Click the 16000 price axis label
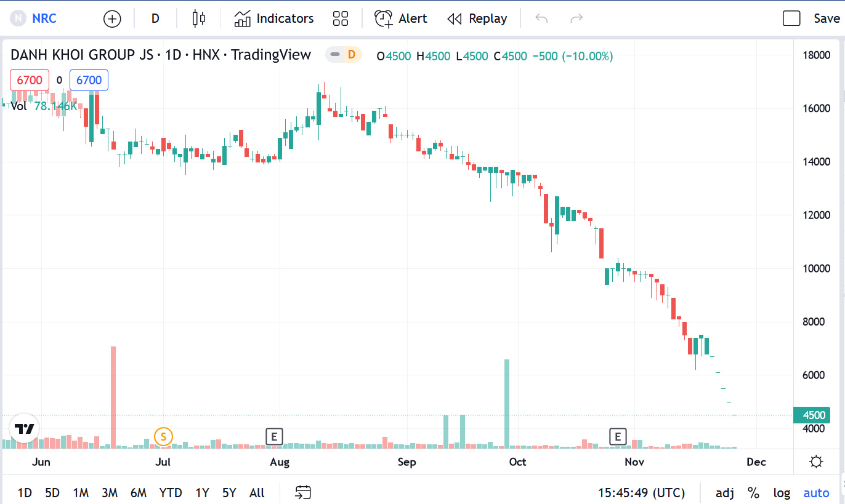 [x=817, y=108]
